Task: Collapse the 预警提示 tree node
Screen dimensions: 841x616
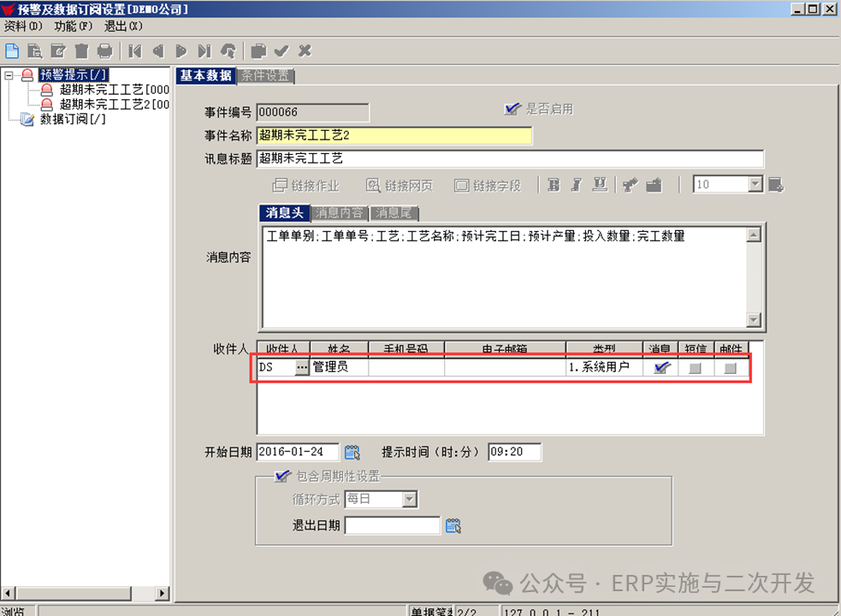Action: click(9, 75)
